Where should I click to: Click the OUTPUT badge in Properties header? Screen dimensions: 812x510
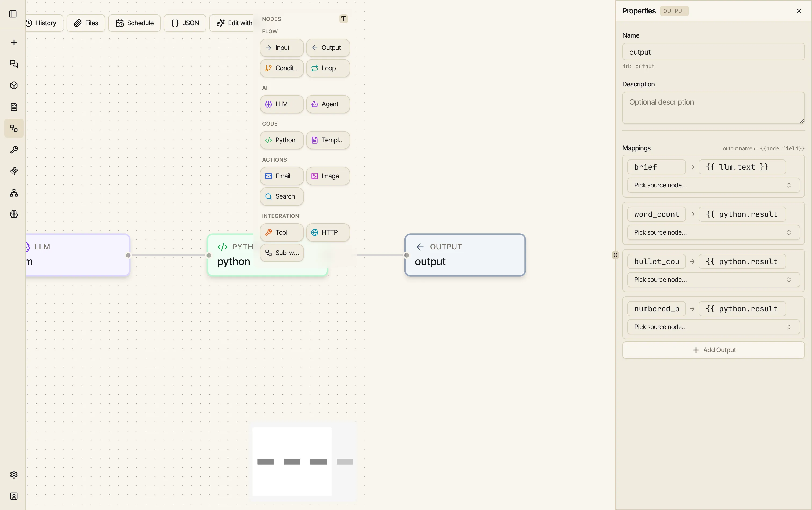coord(674,11)
